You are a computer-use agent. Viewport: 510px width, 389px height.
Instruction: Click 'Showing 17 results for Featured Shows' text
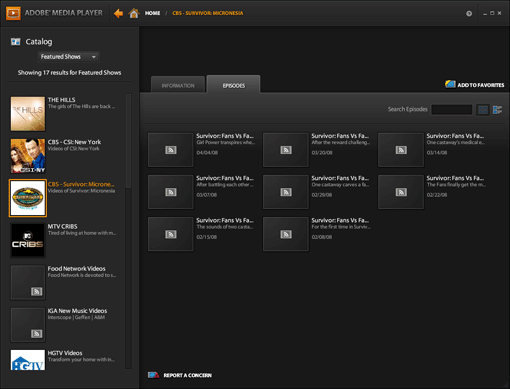tap(69, 73)
